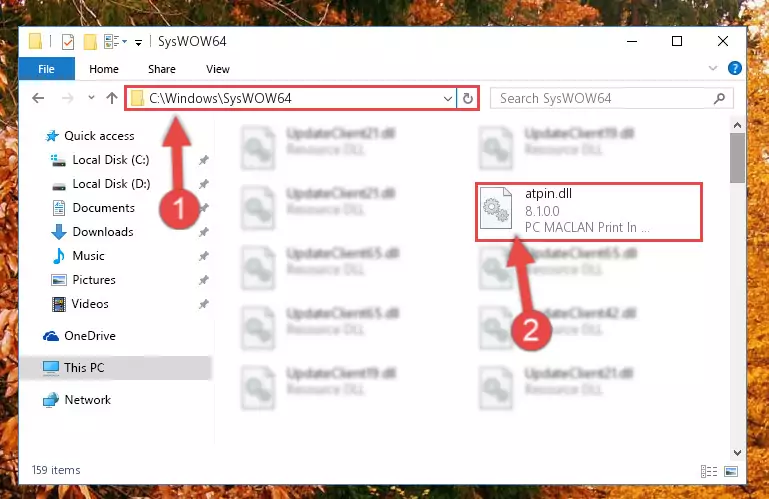The height and width of the screenshot is (499, 769).
Task: Expand the address bar history dropdown
Action: point(447,99)
